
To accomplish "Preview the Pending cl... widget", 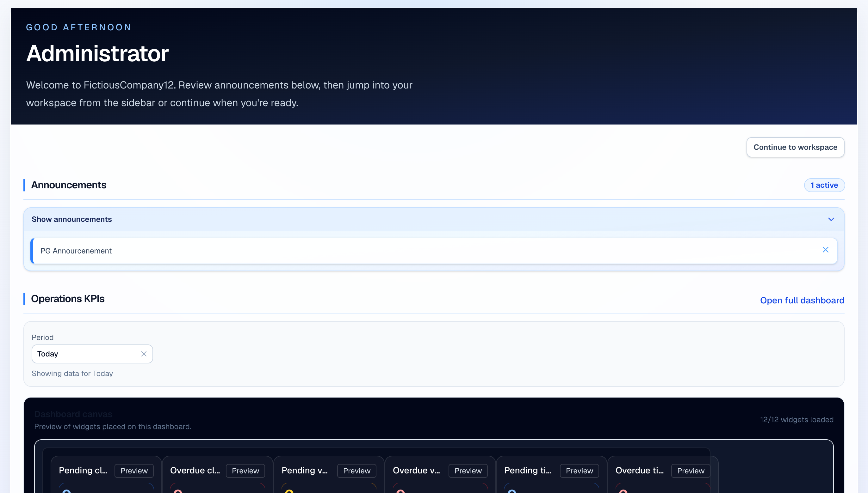I will coord(134,471).
